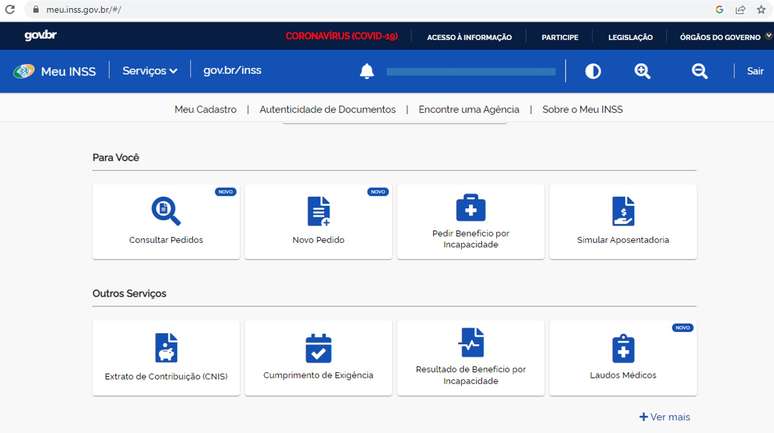This screenshot has height=433, width=774.
Task: Select the Pedir Benefício por Incapacidade medical kit icon
Action: pyautogui.click(x=470, y=207)
